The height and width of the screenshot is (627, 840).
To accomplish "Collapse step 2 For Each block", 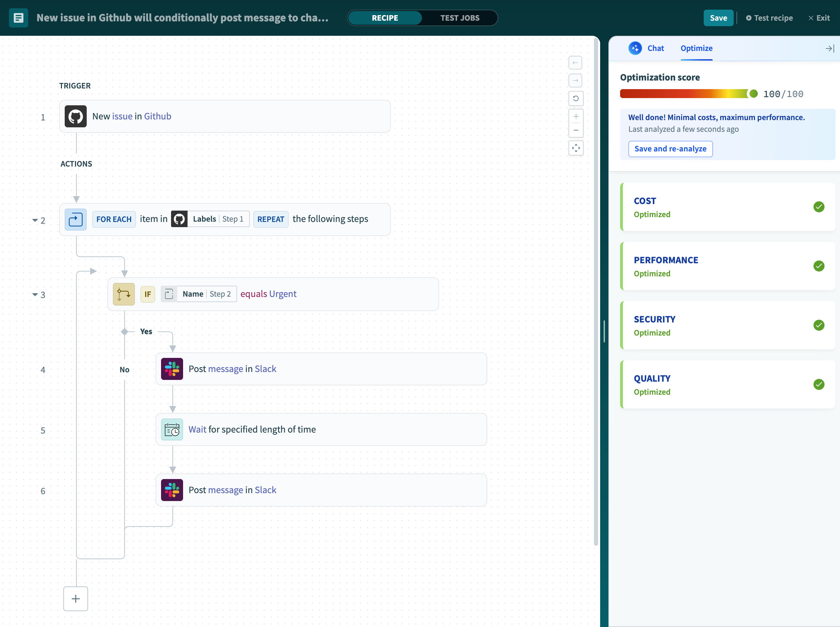I will [35, 220].
